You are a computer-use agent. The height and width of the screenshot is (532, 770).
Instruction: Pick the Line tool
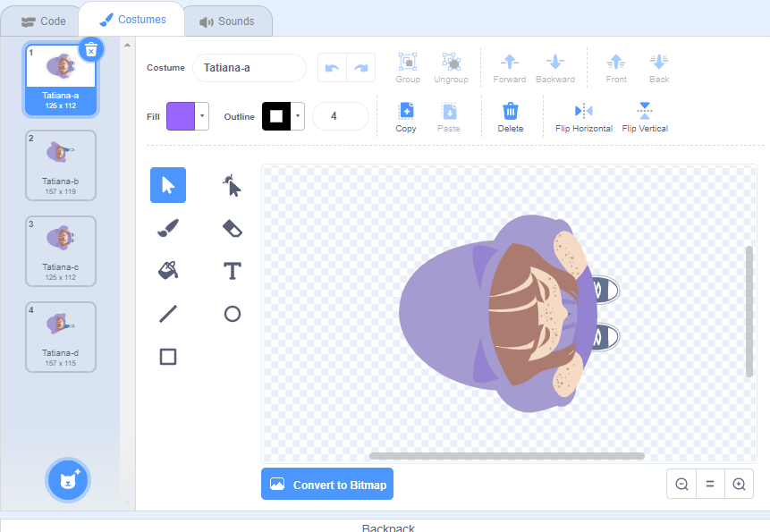click(x=168, y=314)
